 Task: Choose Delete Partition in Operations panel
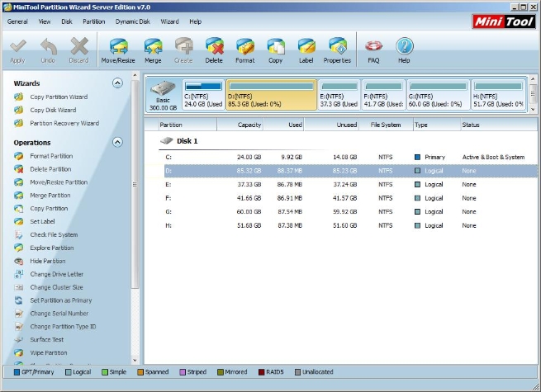(50, 169)
